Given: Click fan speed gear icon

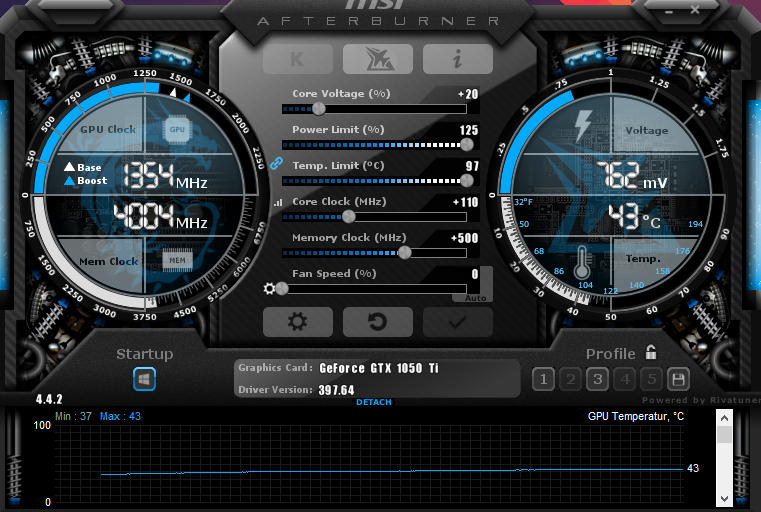Looking at the screenshot, I should pos(269,289).
